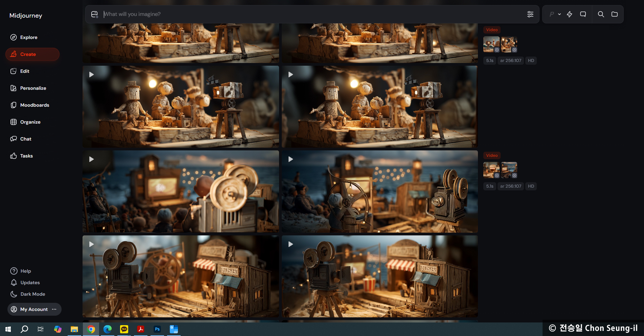The height and width of the screenshot is (336, 644).
Task: Play the close-up projector reels video
Action: coord(181,191)
